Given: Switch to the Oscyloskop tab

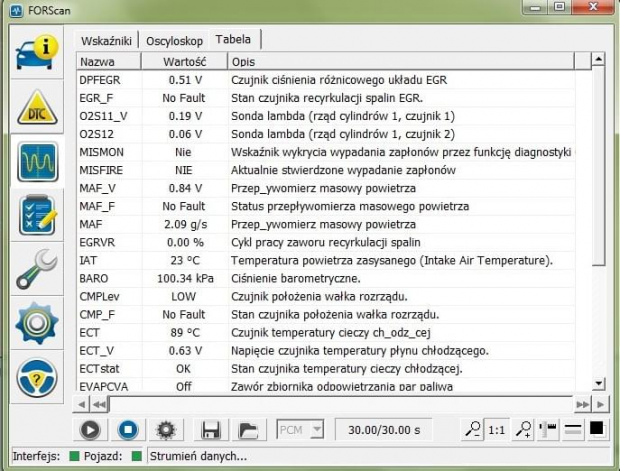Looking at the screenshot, I should [174, 41].
